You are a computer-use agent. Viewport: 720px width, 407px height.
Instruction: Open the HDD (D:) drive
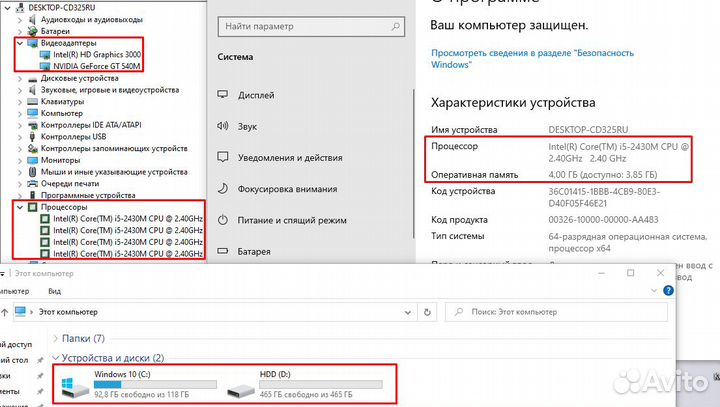(305, 384)
